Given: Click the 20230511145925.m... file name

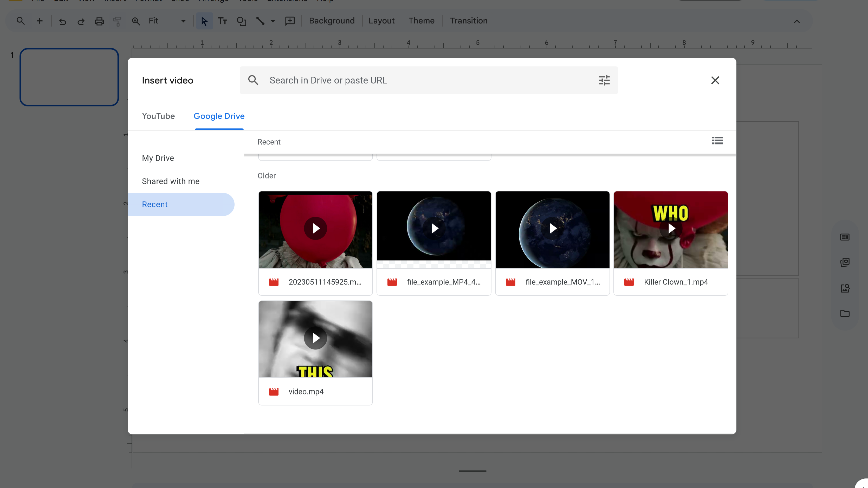Looking at the screenshot, I should click(325, 282).
